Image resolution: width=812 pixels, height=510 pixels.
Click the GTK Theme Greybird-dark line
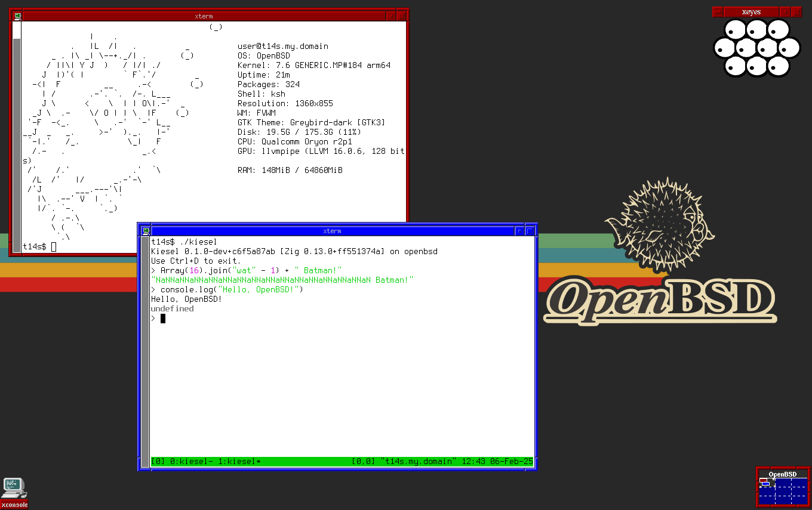click(x=312, y=122)
